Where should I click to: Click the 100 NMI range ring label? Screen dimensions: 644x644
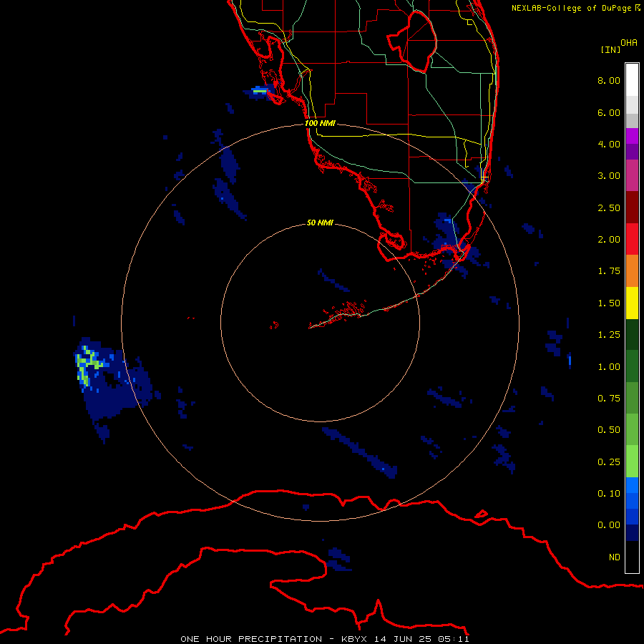[x=320, y=123]
